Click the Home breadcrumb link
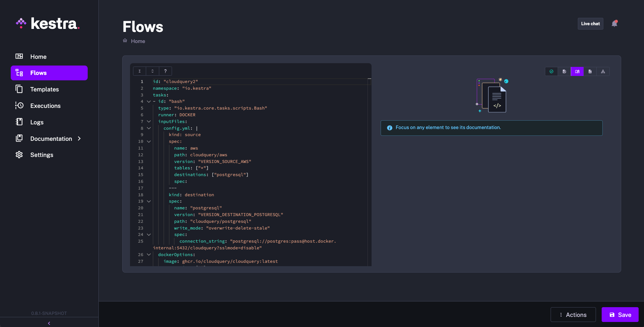 tap(138, 41)
